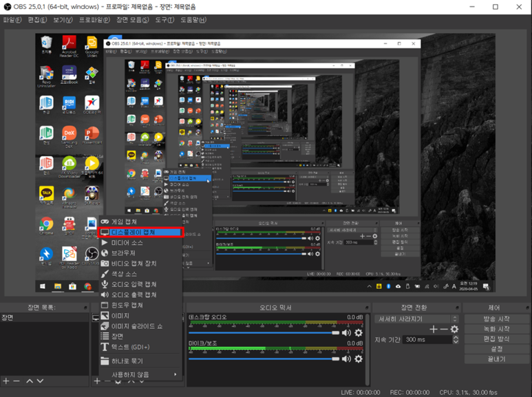Add a source with the plus icon
The image size is (532, 397).
pyautogui.click(x=97, y=380)
